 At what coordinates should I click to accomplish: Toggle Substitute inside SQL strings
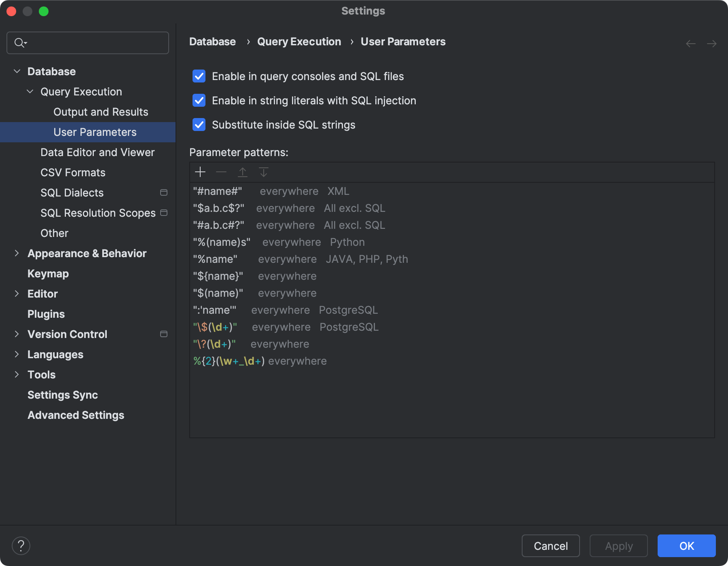[199, 125]
